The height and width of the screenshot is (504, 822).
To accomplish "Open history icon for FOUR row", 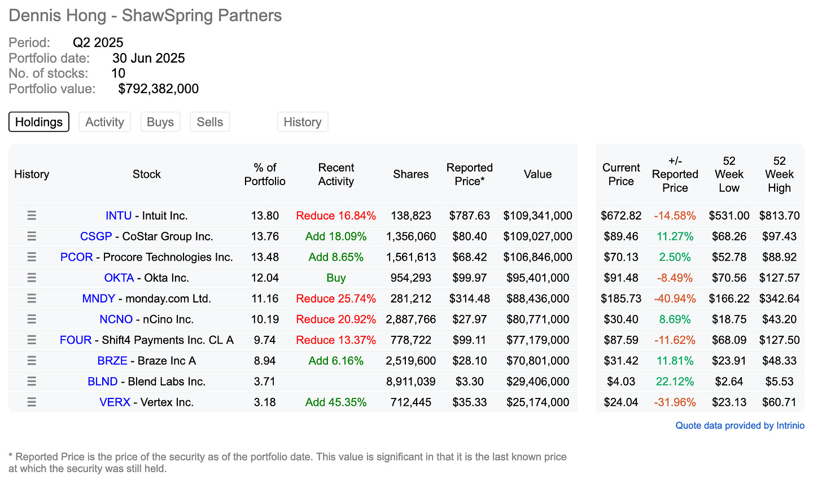I will (32, 340).
